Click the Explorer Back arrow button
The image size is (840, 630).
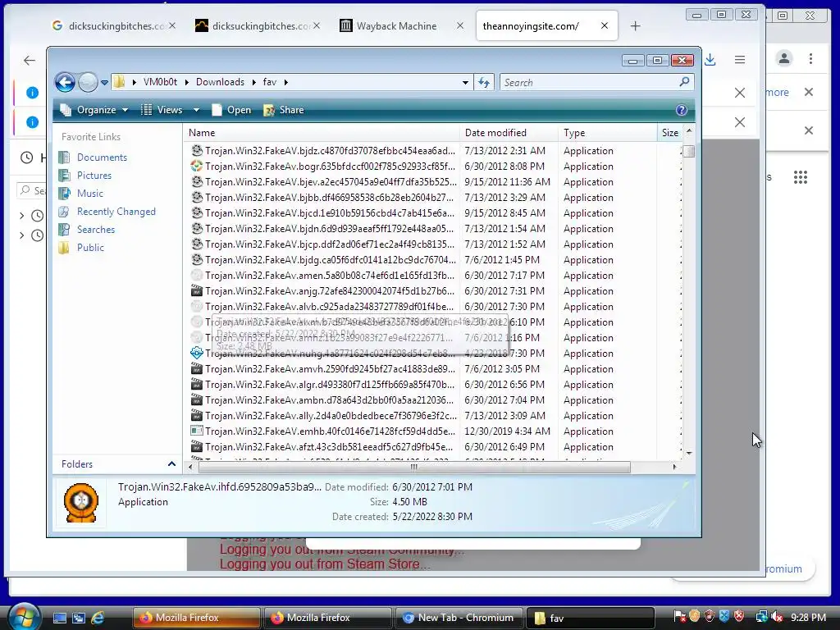coord(65,82)
